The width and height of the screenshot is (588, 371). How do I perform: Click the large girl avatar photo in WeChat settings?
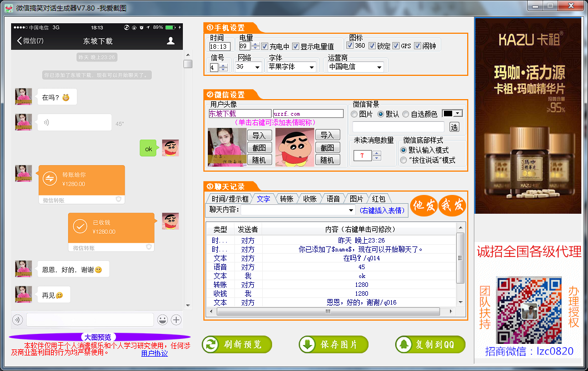pyautogui.click(x=227, y=148)
